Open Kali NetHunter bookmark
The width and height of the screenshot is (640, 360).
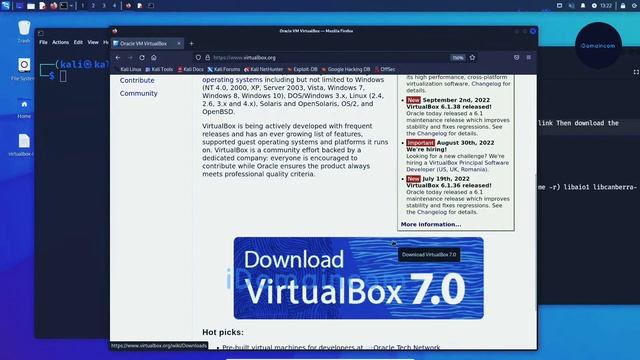point(263,69)
